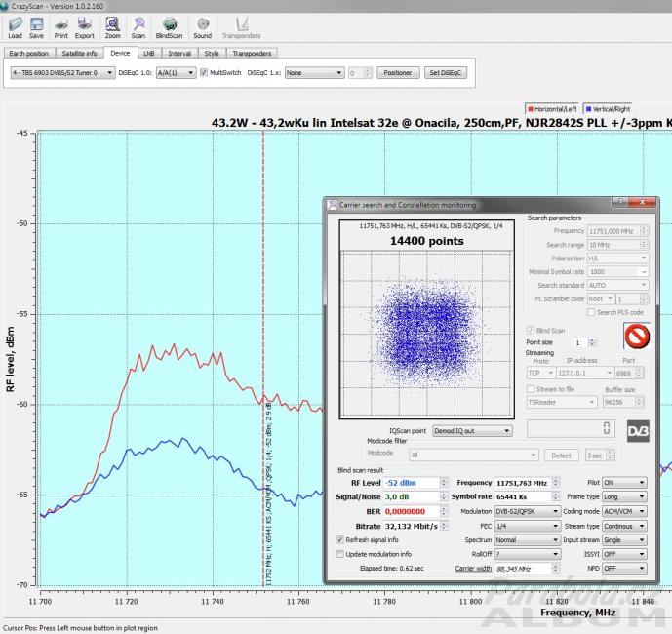Open the Input stream Single dropdown
672x634 pixels.
[624, 539]
